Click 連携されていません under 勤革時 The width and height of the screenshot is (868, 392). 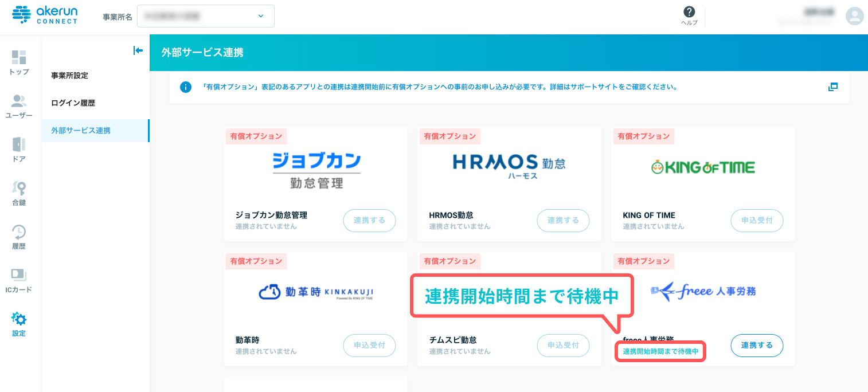266,351
